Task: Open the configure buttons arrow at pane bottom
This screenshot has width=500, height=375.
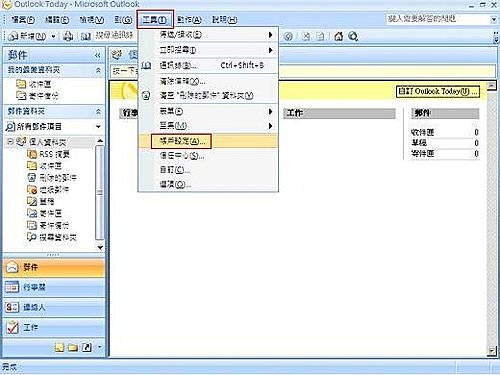Action: pyautogui.click(x=100, y=347)
